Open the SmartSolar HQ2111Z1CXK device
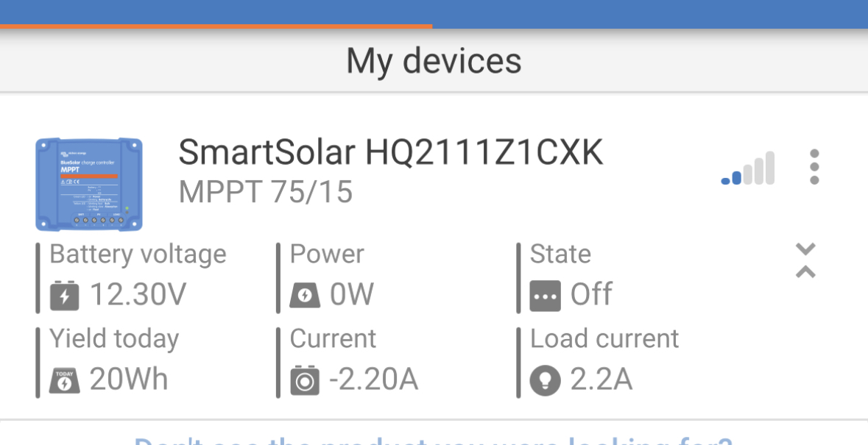 pos(390,153)
